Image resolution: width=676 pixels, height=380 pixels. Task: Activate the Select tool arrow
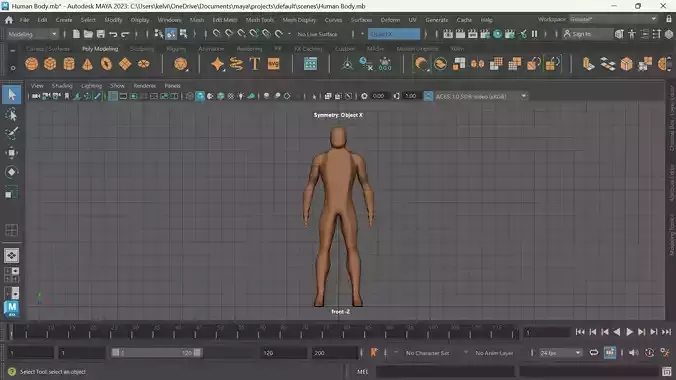click(12, 94)
